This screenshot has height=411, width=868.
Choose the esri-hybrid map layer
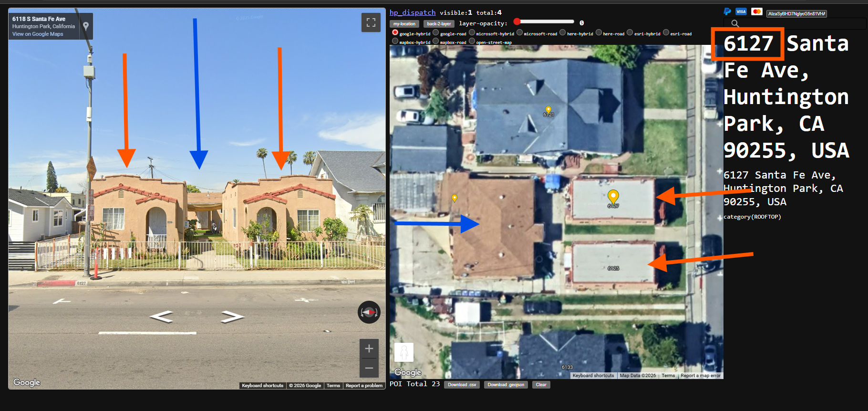pyautogui.click(x=630, y=33)
